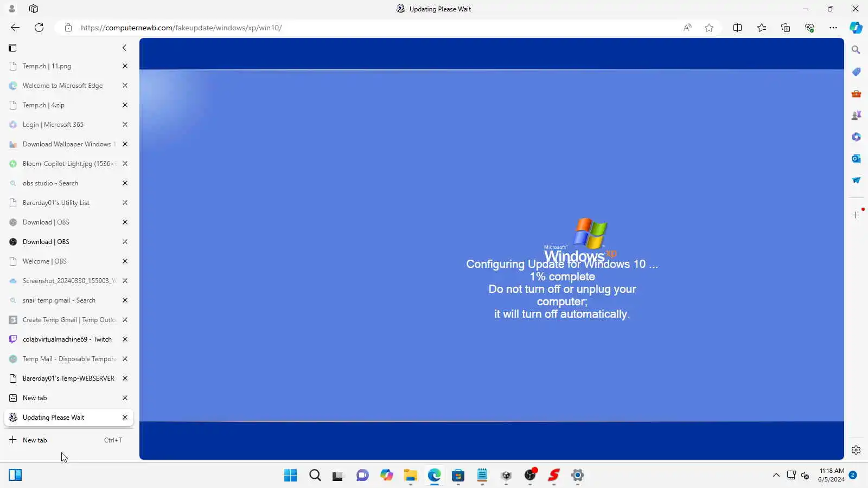Switch to Login | Microsoft 365 tab

point(68,125)
